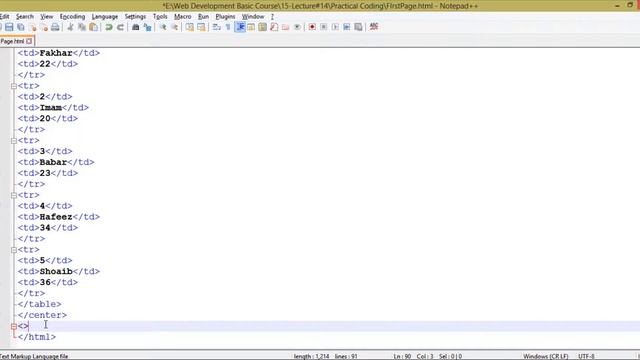Click the Synchronize Vertical Scrolling icon
The height and width of the screenshot is (360, 640).
pos(189,27)
